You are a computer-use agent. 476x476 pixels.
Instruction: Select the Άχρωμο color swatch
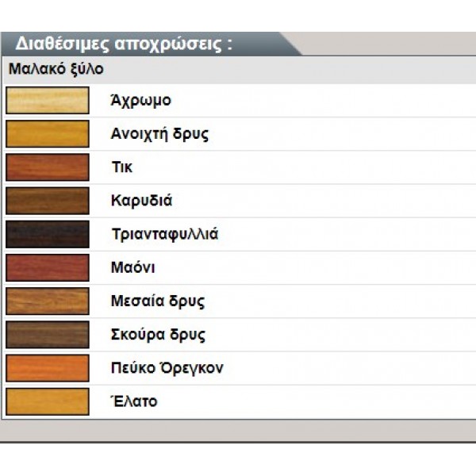[x=48, y=101]
